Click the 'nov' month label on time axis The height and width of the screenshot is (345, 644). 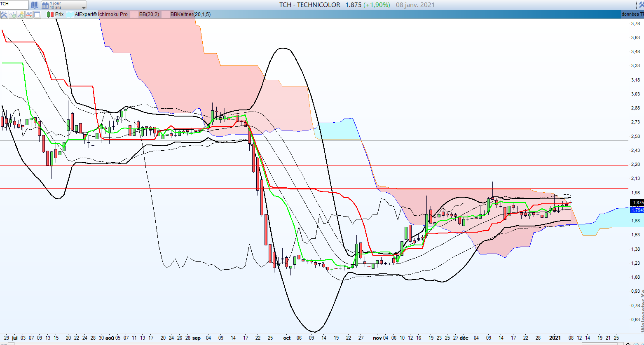(377, 338)
